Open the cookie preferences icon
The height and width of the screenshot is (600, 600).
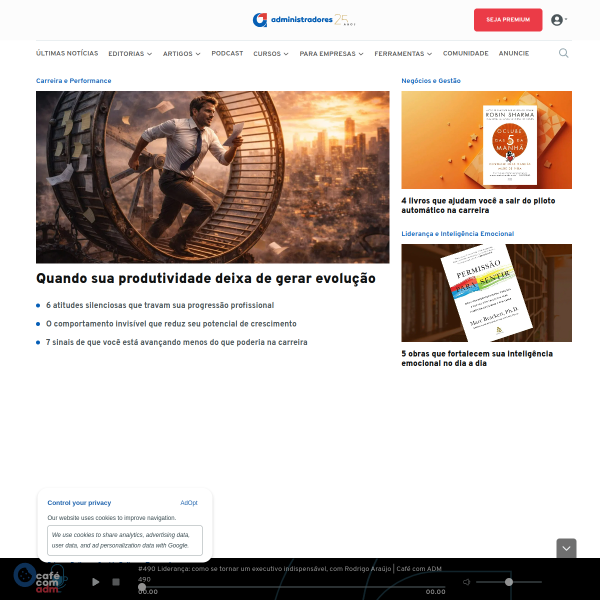click(x=25, y=575)
